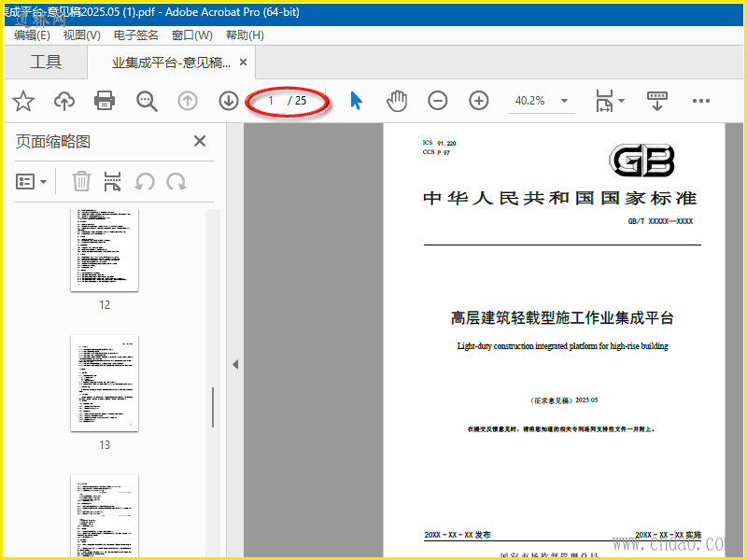Click the 中华人民共和国国家标准 heading
This screenshot has height=560, width=747.
(x=560, y=198)
